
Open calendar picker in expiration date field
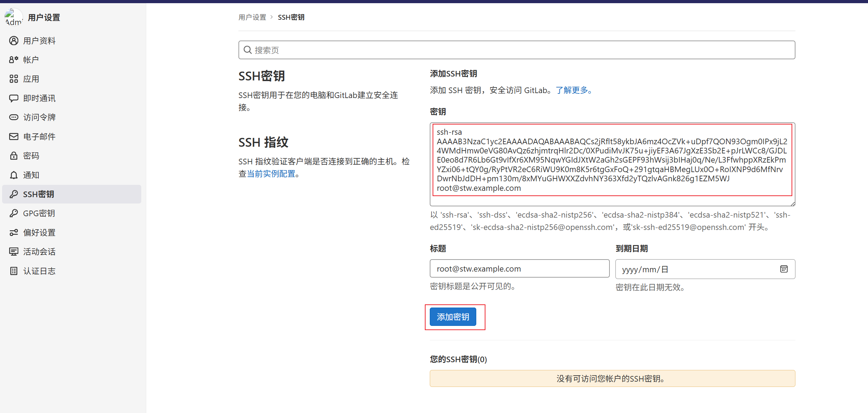784,269
